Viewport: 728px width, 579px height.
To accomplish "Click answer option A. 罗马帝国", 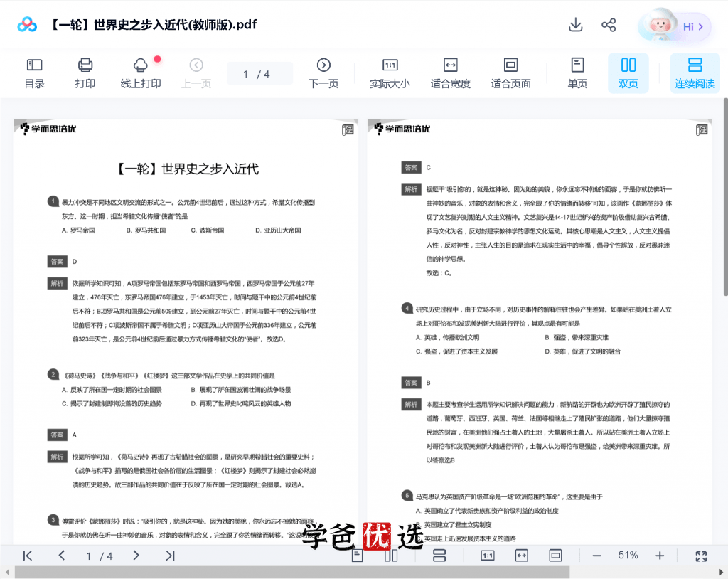I will pyautogui.click(x=78, y=230).
